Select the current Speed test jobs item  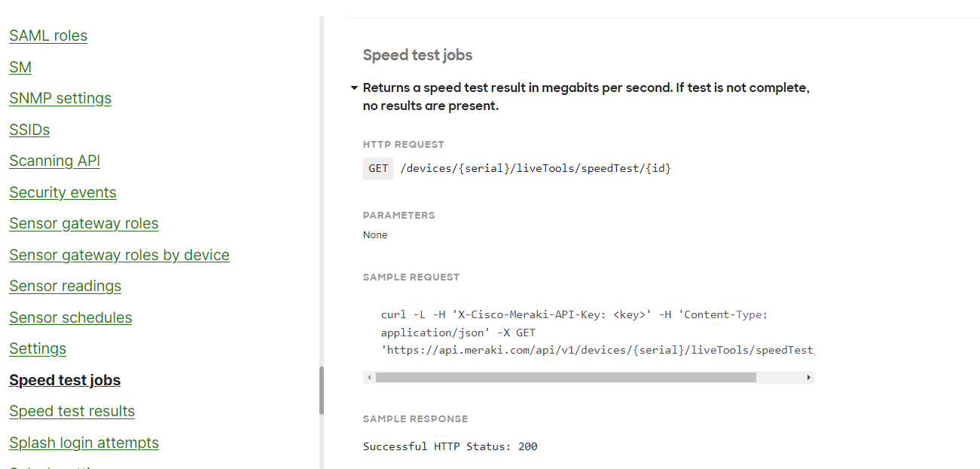[x=65, y=380]
